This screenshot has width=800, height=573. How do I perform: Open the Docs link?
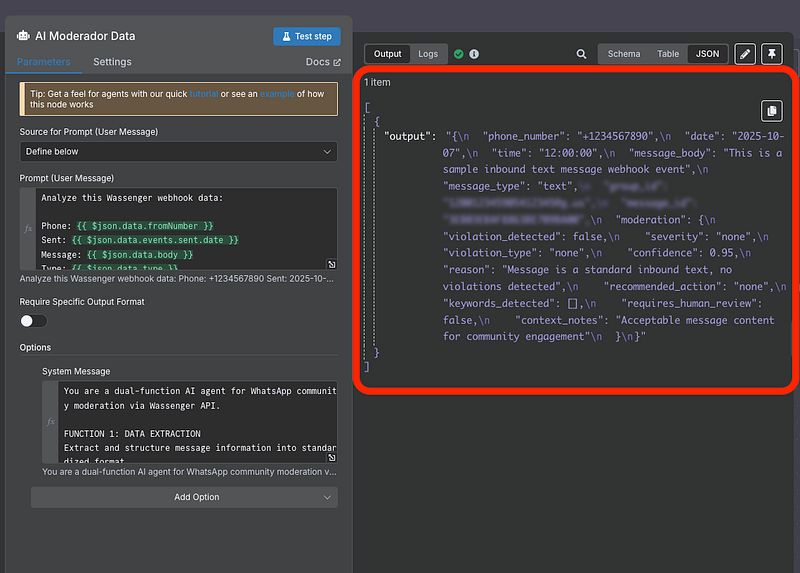pos(323,62)
